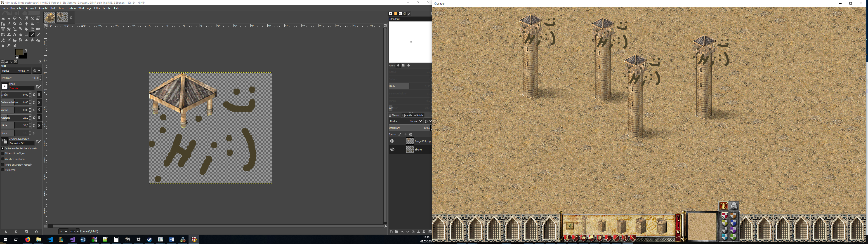Select the square brush shape under Form
This screenshot has width=868, height=244.
[403, 65]
